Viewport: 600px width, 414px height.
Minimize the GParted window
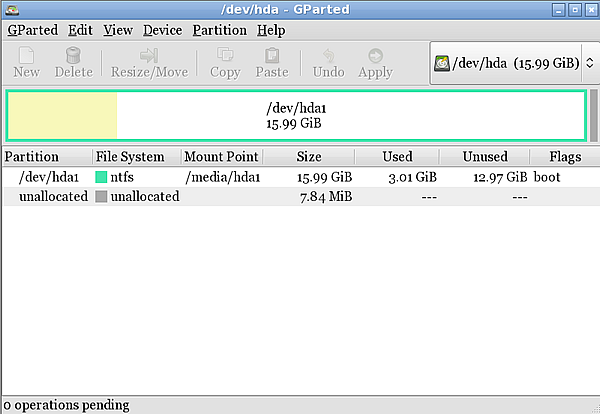[558, 10]
